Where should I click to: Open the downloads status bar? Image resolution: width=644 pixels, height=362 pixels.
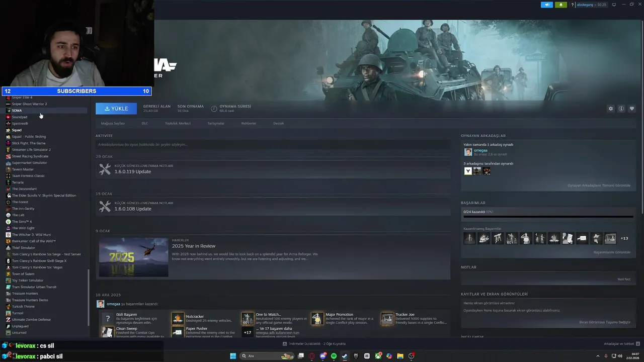(x=314, y=344)
